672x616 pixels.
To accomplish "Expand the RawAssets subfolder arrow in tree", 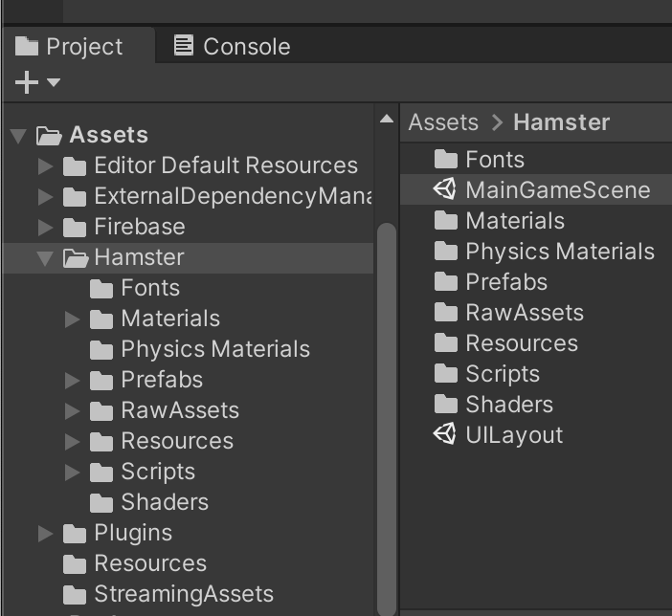I will [x=72, y=410].
